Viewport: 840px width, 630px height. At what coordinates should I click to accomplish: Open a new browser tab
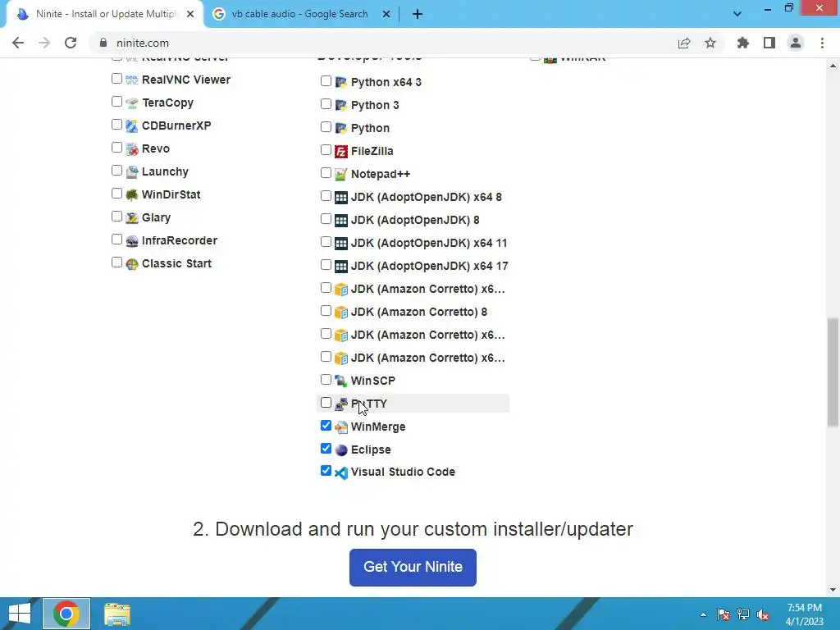[418, 14]
